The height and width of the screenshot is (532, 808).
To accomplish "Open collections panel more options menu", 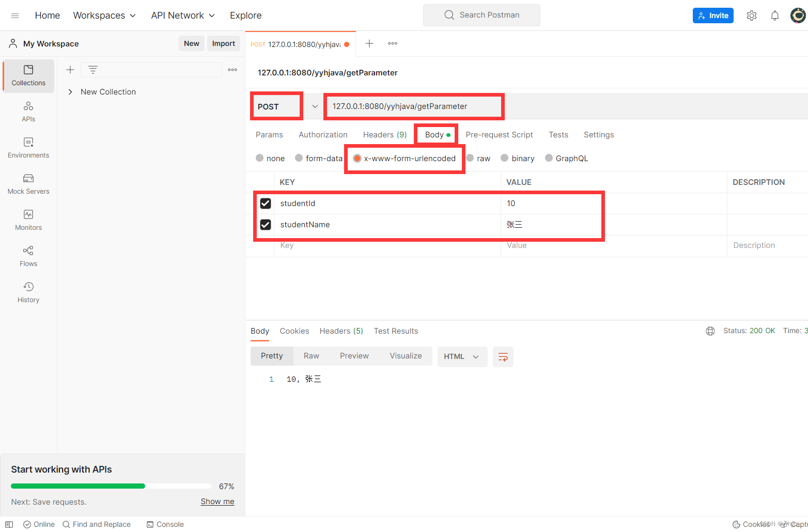I will coord(232,70).
